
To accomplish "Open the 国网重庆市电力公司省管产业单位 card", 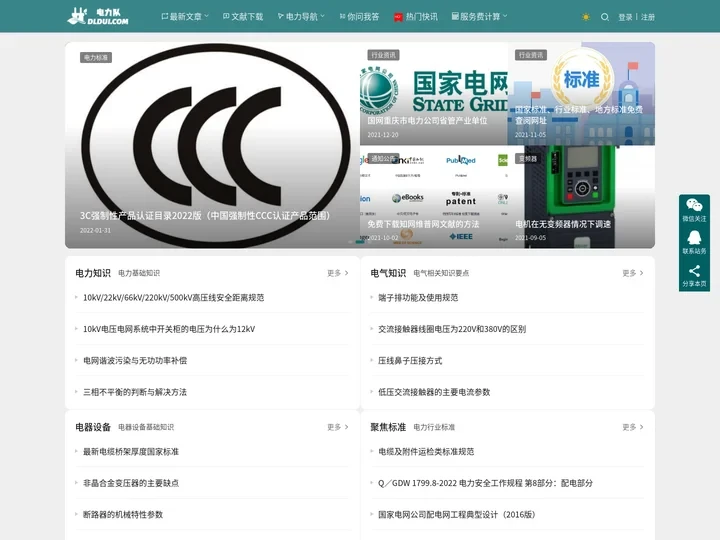I will pyautogui.click(x=434, y=94).
